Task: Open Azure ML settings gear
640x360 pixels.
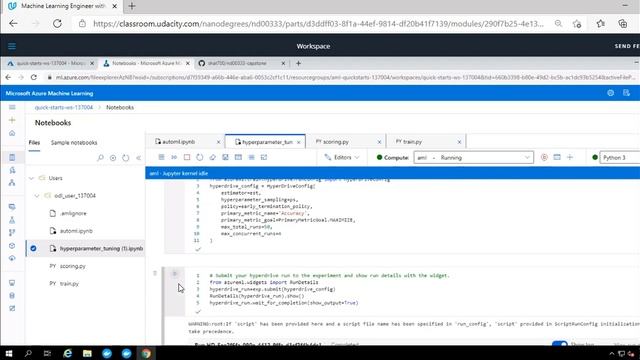Action: pyautogui.click(x=611, y=93)
